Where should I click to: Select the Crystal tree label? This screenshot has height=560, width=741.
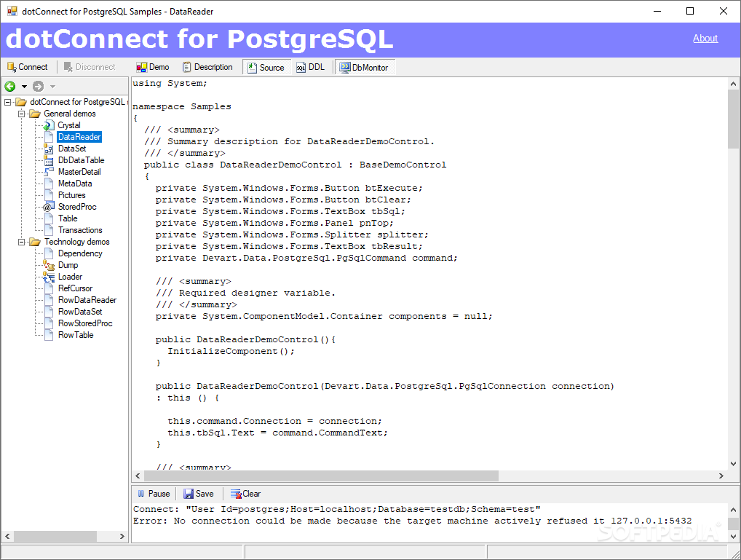pyautogui.click(x=69, y=125)
